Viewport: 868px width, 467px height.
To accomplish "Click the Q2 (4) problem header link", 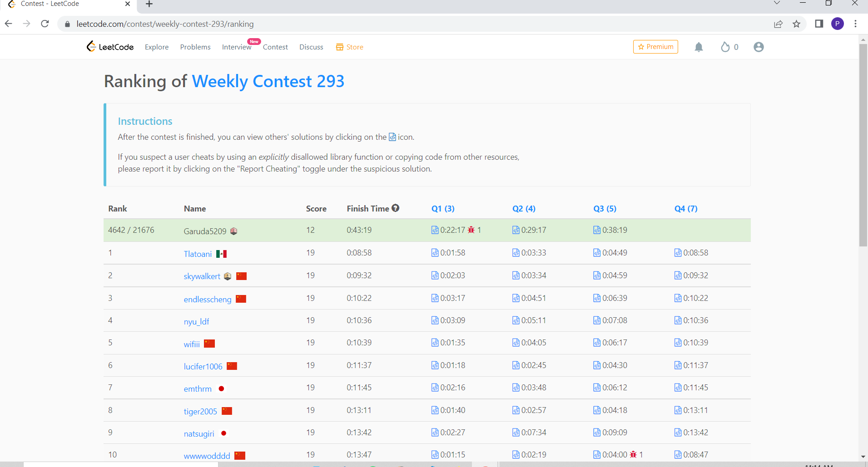I will coord(524,209).
